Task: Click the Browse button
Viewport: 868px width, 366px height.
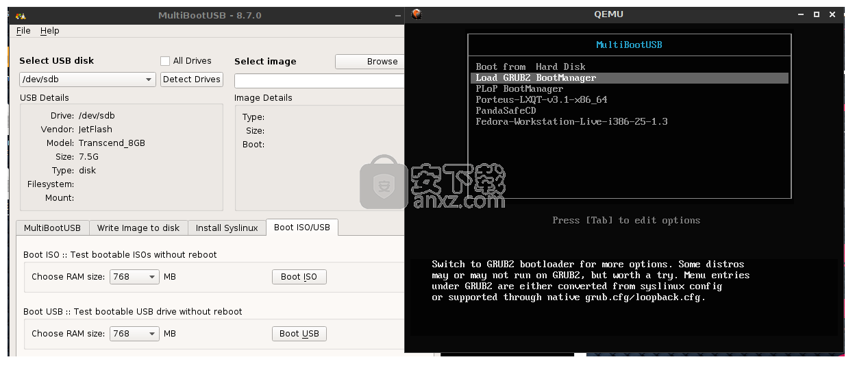Action: click(370, 61)
